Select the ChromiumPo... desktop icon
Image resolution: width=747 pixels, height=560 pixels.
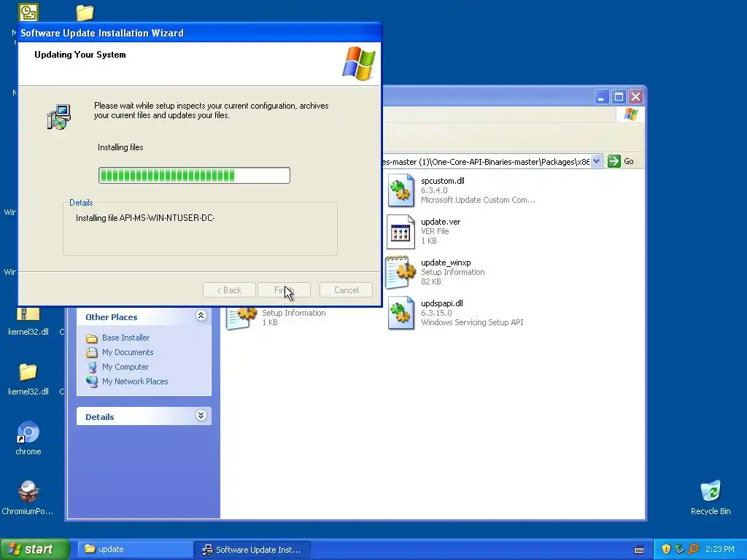[x=28, y=492]
